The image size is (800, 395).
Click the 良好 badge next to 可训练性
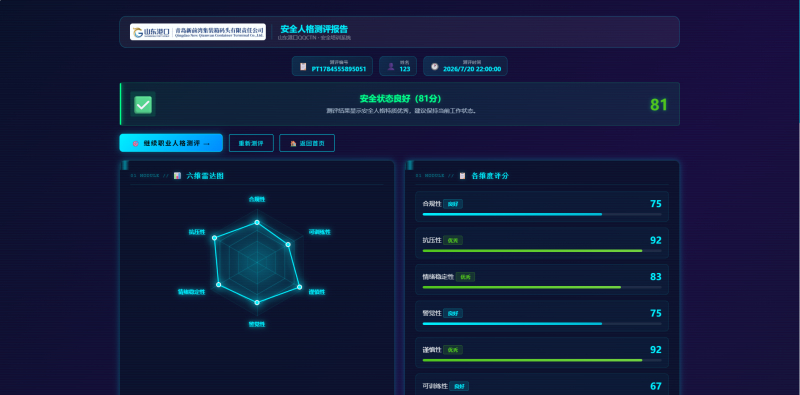[459, 386]
